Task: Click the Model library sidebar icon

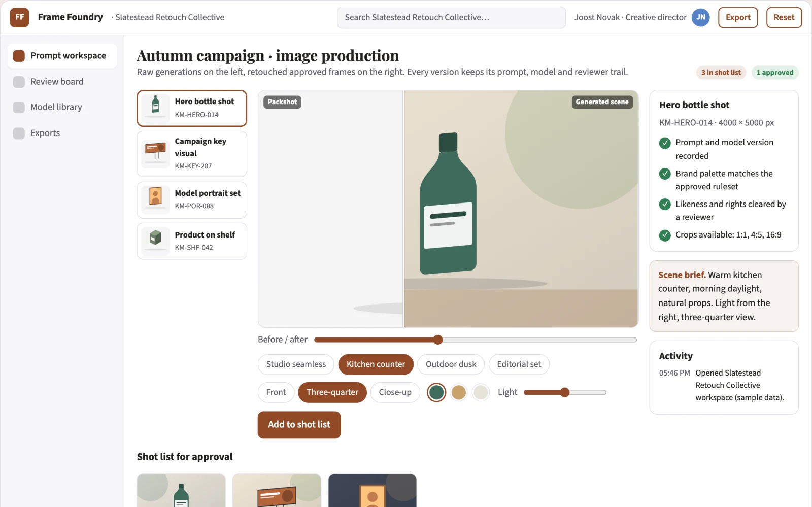Action: [19, 107]
